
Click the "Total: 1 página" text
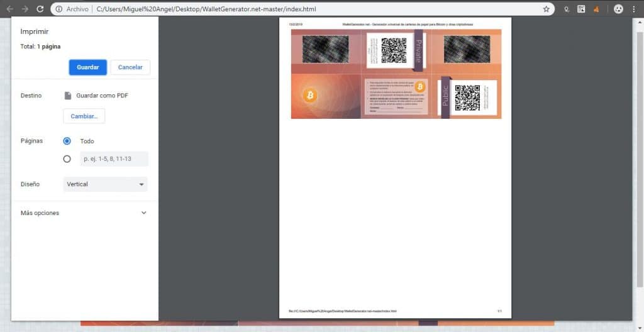tap(40, 47)
